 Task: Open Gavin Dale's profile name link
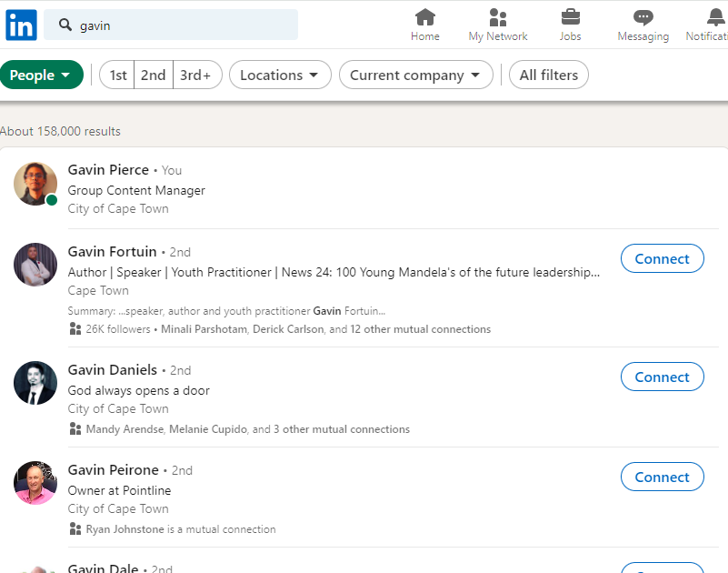click(x=103, y=568)
